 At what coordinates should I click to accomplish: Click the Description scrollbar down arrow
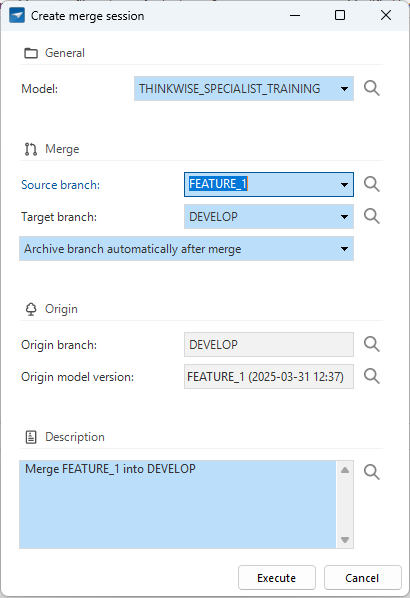pyautogui.click(x=345, y=540)
